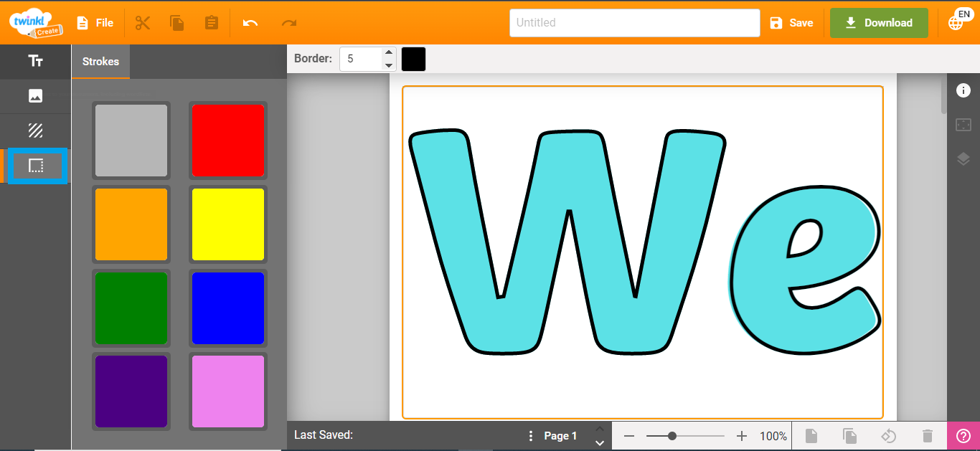980x451 pixels.
Task: Cut the selected element
Action: (x=142, y=22)
